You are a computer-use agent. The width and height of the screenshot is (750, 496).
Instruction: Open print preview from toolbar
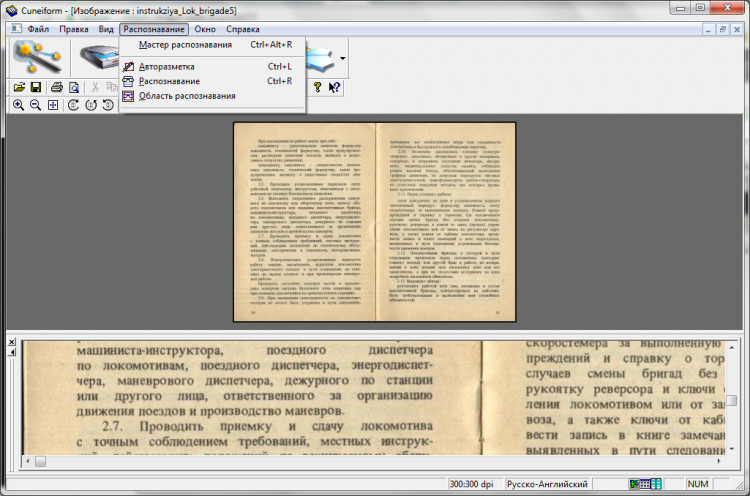pyautogui.click(x=73, y=87)
